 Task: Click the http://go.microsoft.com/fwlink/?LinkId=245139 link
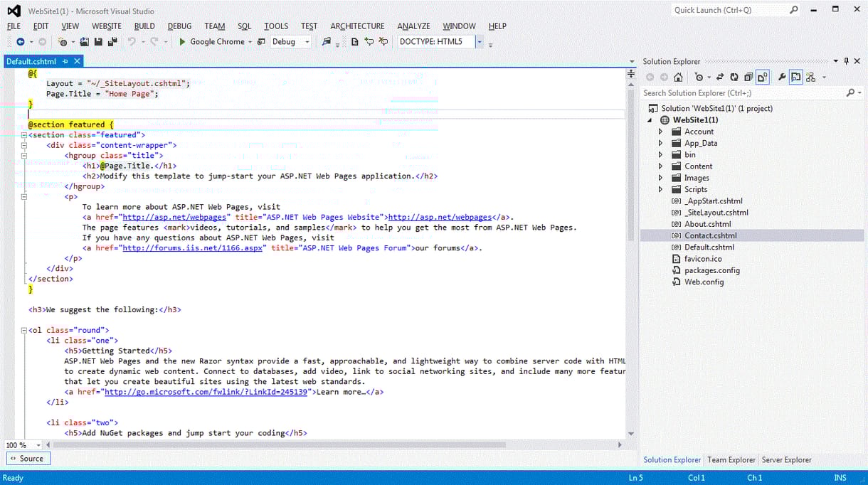coord(206,392)
